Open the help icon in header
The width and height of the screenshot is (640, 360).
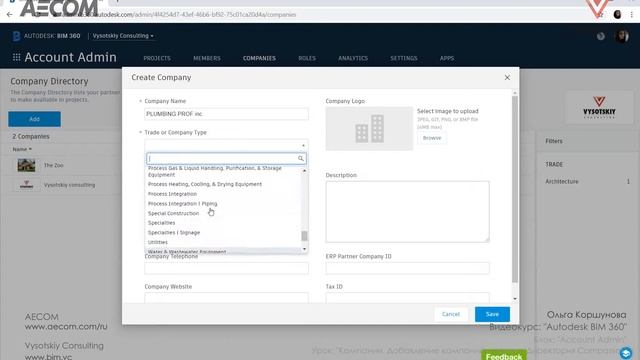601,36
